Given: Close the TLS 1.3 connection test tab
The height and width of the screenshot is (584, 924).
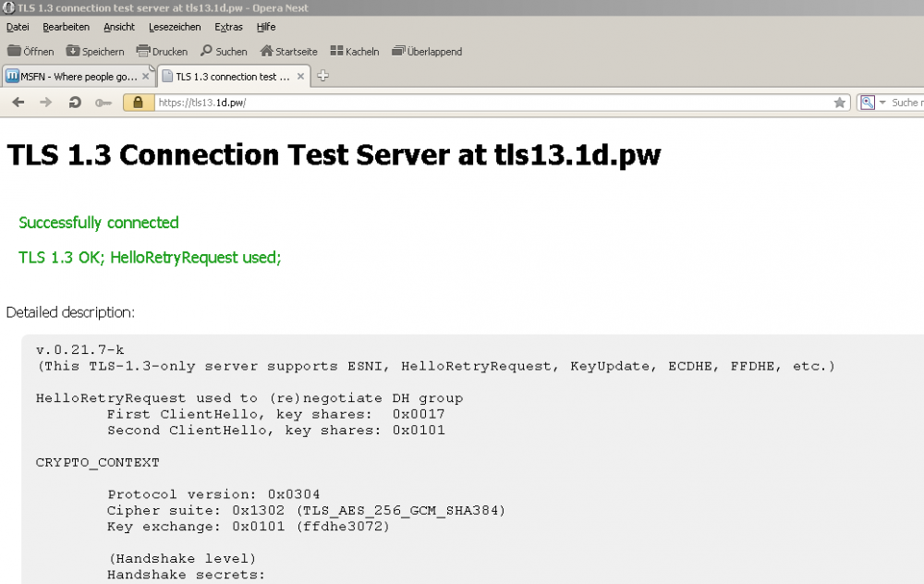Looking at the screenshot, I should coord(300,77).
